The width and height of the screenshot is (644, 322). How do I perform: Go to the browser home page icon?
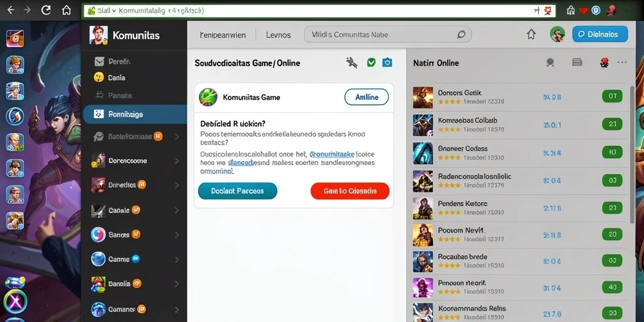(65, 10)
